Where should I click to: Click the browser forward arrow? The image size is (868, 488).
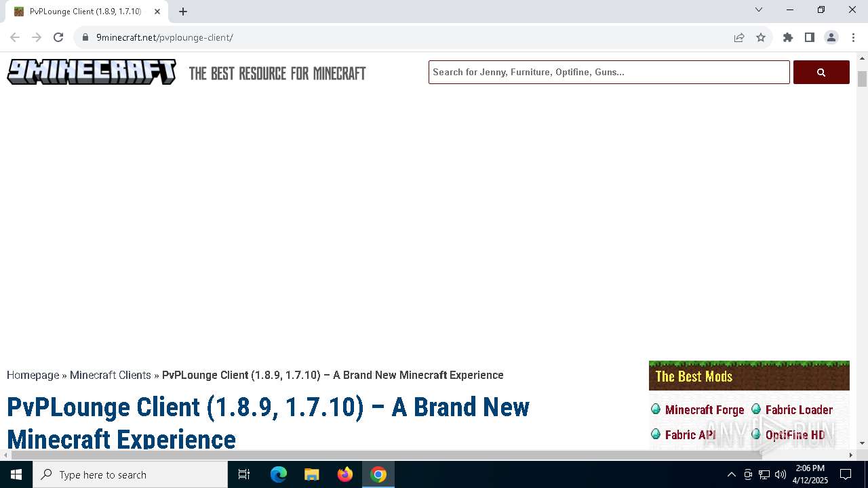pyautogui.click(x=37, y=37)
